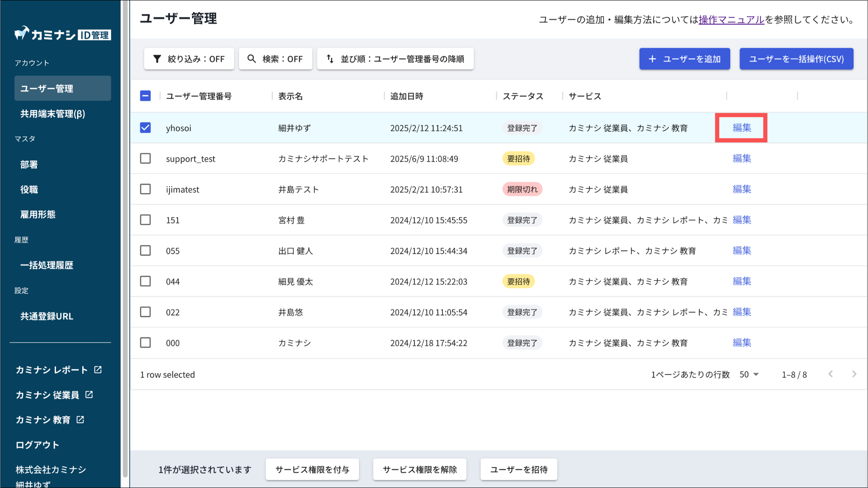Click the 追加日時 column header
This screenshot has height=488, width=868.
pyautogui.click(x=406, y=96)
